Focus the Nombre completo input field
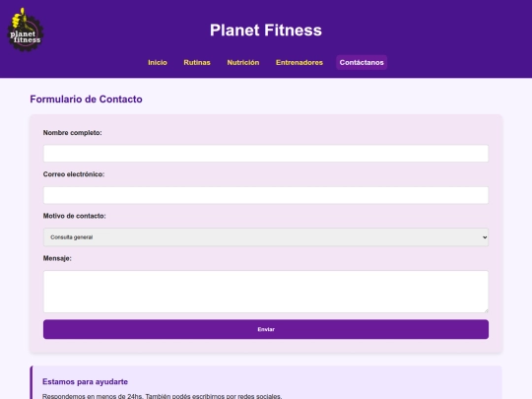 266,154
